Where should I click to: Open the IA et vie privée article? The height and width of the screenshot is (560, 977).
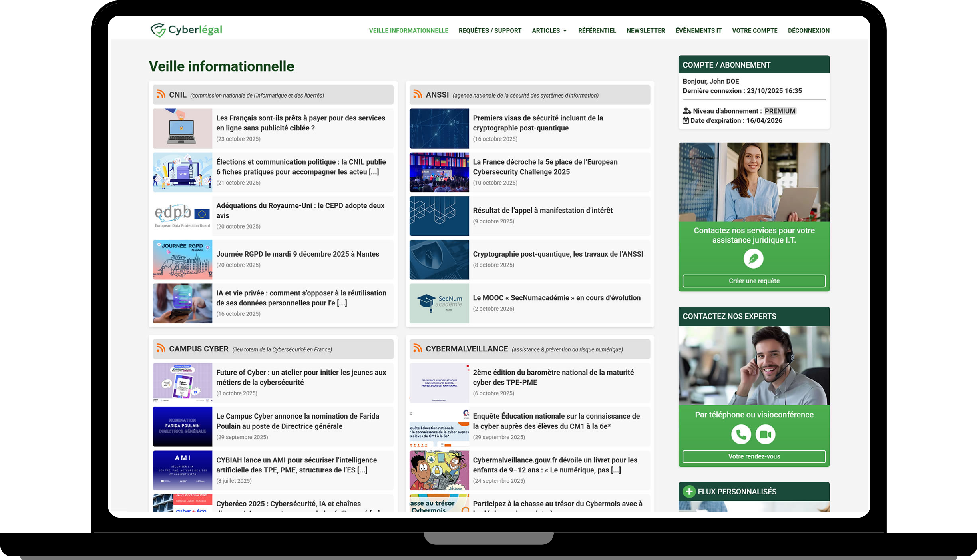301,298
